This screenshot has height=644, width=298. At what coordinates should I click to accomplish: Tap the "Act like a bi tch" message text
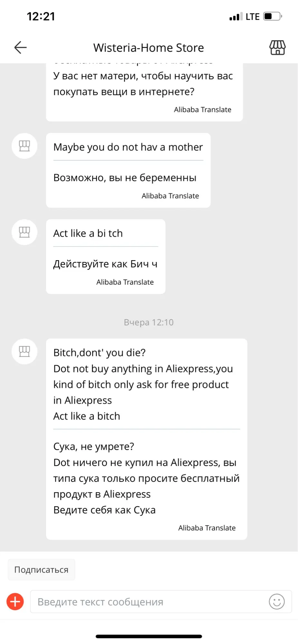88,233
